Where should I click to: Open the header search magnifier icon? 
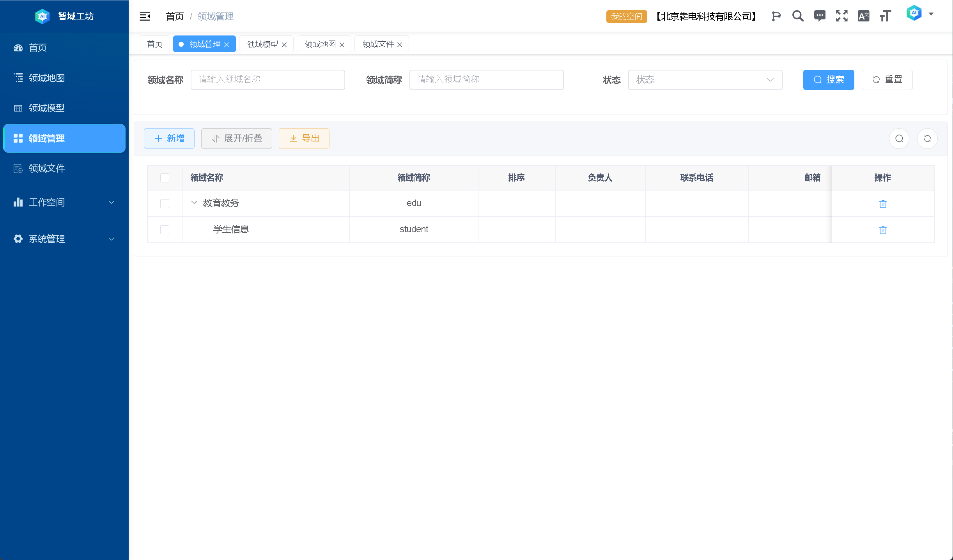[x=798, y=16]
